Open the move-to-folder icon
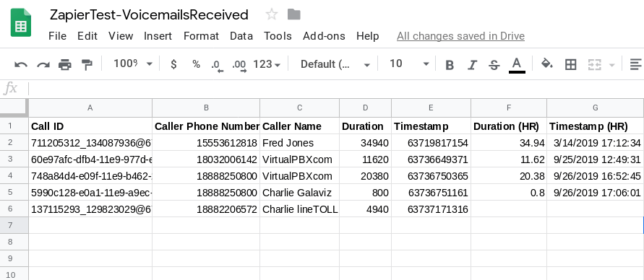 293,14
